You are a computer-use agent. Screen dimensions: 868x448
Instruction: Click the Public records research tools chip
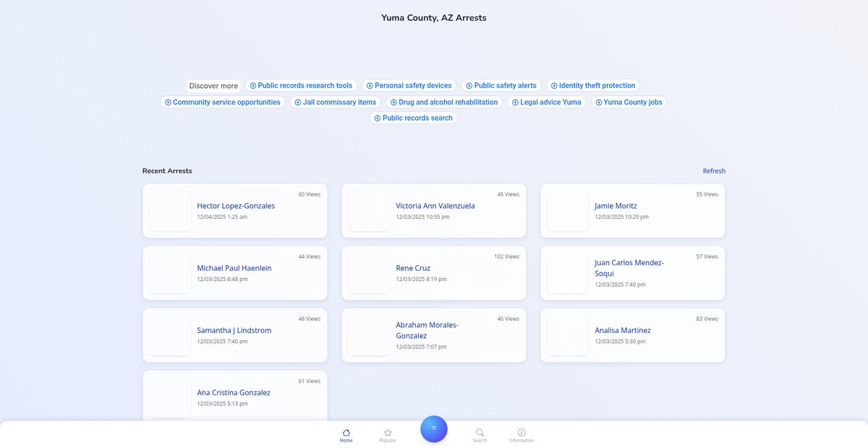point(301,85)
